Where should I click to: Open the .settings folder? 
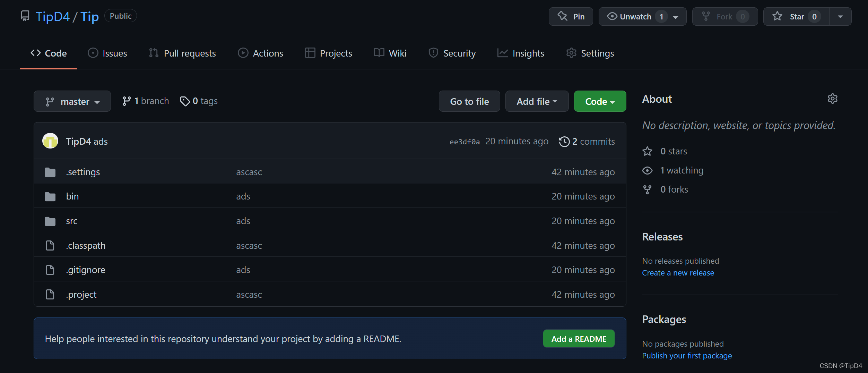[x=83, y=172]
